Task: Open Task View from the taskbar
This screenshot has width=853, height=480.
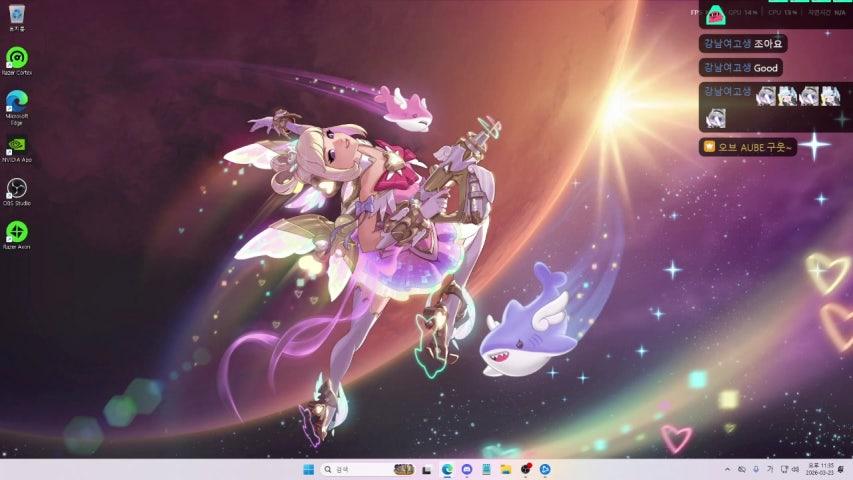Action: pyautogui.click(x=427, y=469)
